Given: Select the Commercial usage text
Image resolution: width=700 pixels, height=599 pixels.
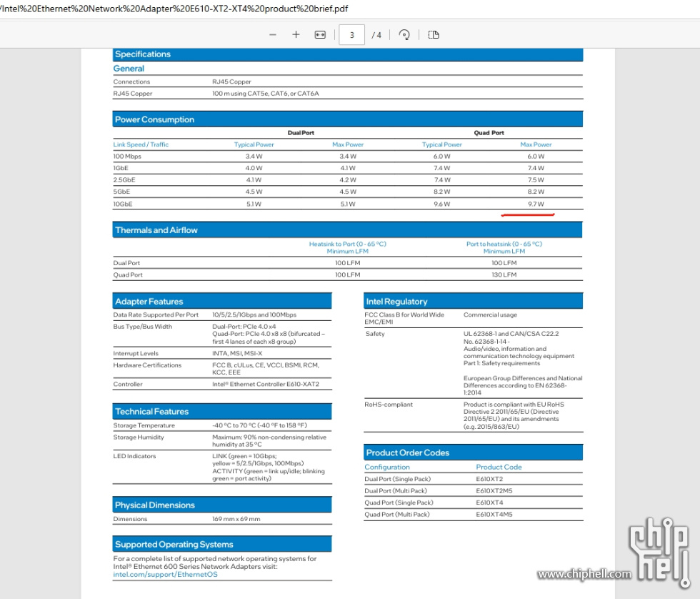Looking at the screenshot, I should 490,315.
